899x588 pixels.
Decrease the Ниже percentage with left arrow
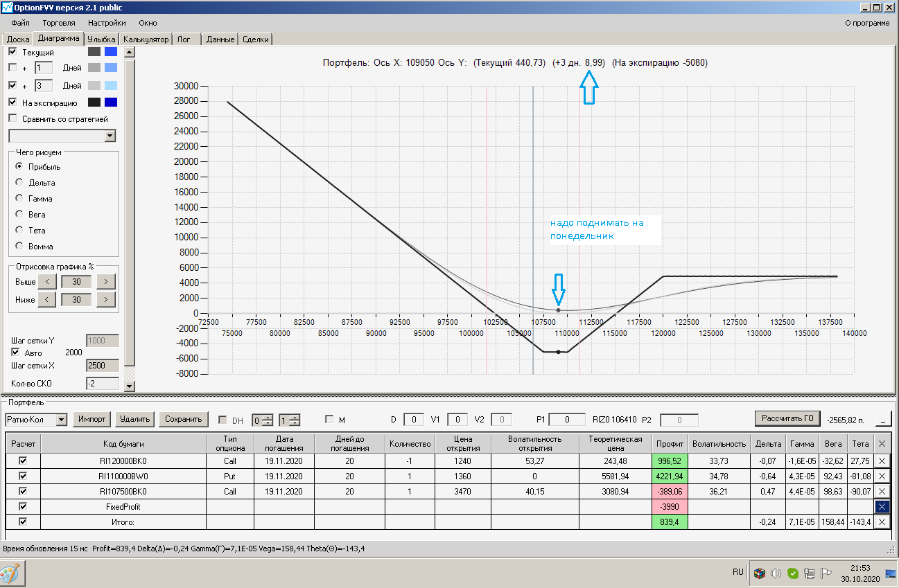pos(46,299)
